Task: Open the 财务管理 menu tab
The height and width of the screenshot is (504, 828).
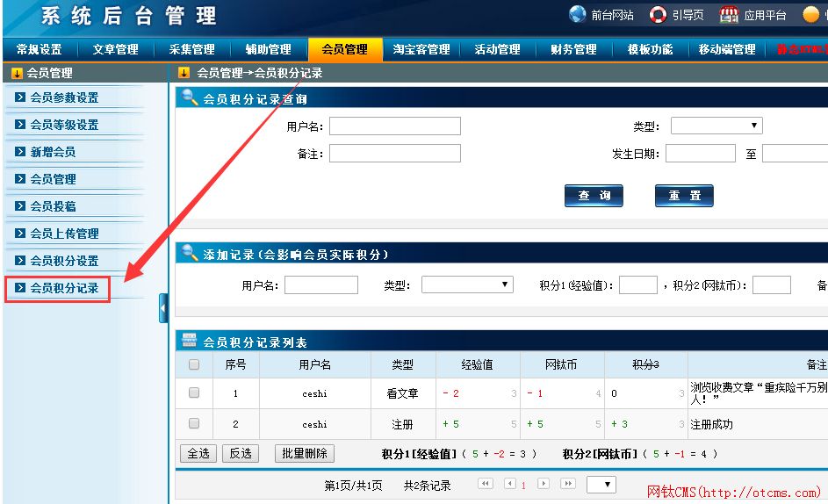Action: [x=573, y=50]
